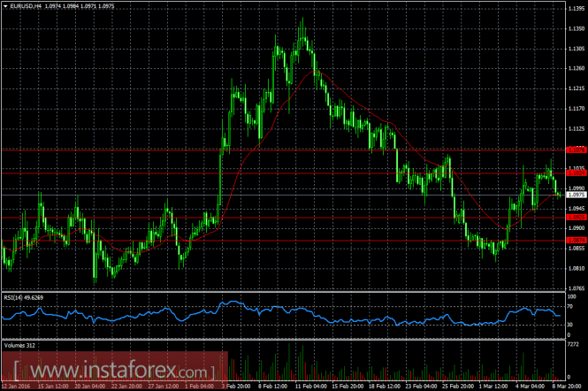
Task: Click the OHLC values 1.0974 1.0984 1.0971 1.0975
Action: (80, 6)
